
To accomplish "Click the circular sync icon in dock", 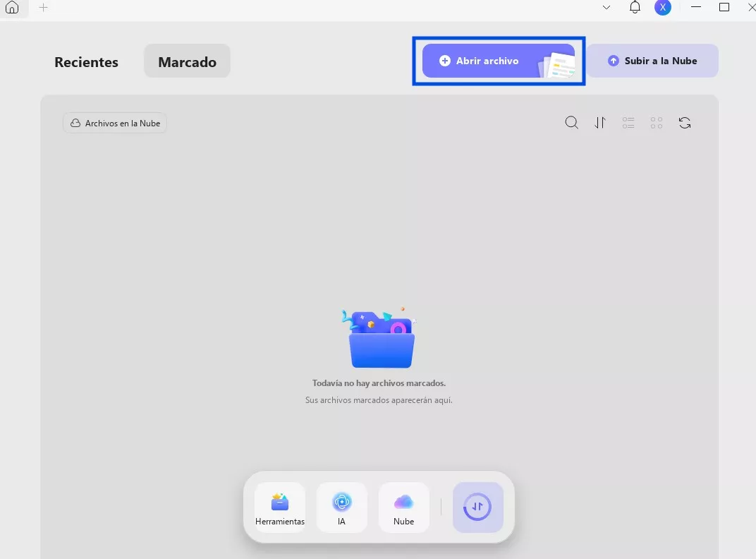I will click(x=478, y=507).
